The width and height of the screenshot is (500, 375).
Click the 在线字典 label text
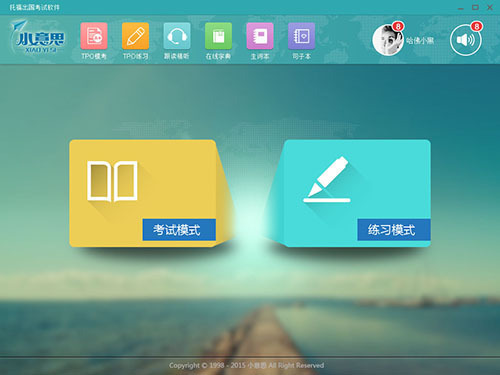click(218, 56)
